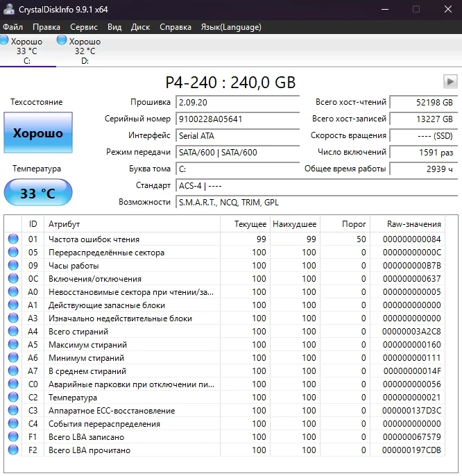462x476 pixels.
Task: Click the firmware field 2.09.20
Action: tap(238, 102)
